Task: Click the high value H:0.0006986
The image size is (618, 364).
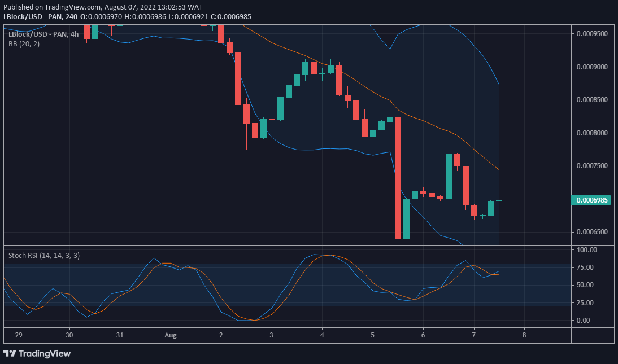Action: [x=144, y=16]
